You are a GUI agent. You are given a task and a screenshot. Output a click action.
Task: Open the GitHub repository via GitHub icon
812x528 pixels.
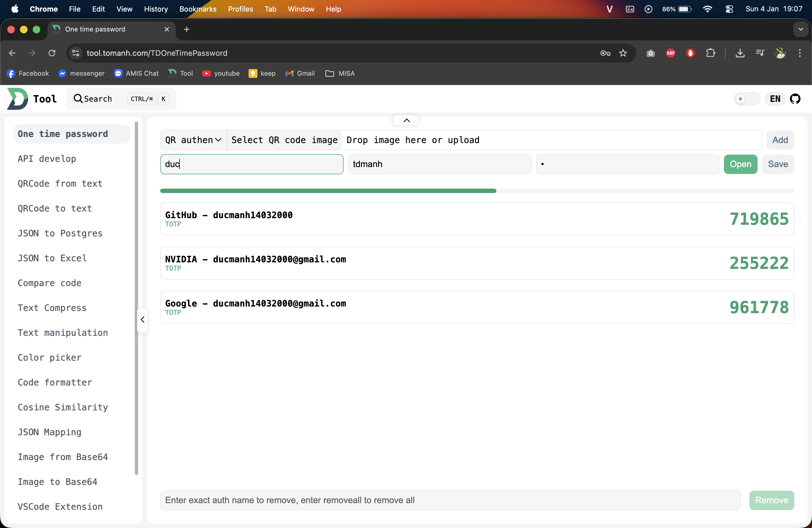point(795,99)
